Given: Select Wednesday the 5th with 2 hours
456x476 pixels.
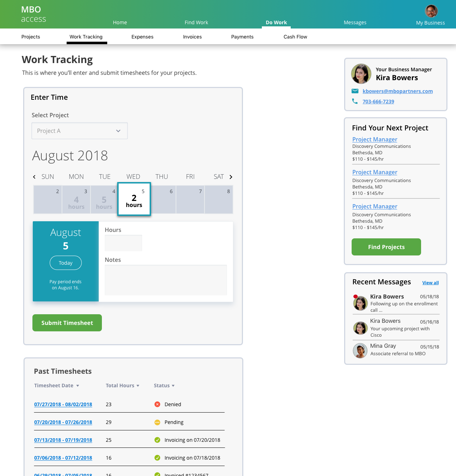Looking at the screenshot, I should [134, 199].
